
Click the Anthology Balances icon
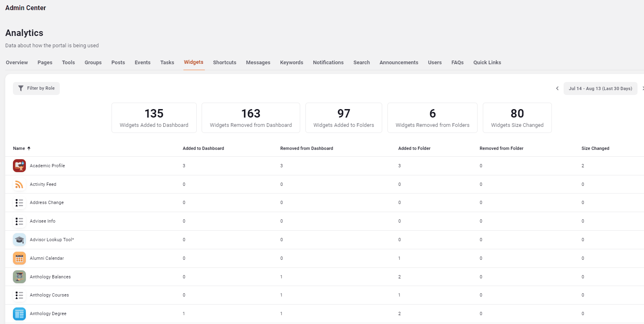[x=19, y=277]
